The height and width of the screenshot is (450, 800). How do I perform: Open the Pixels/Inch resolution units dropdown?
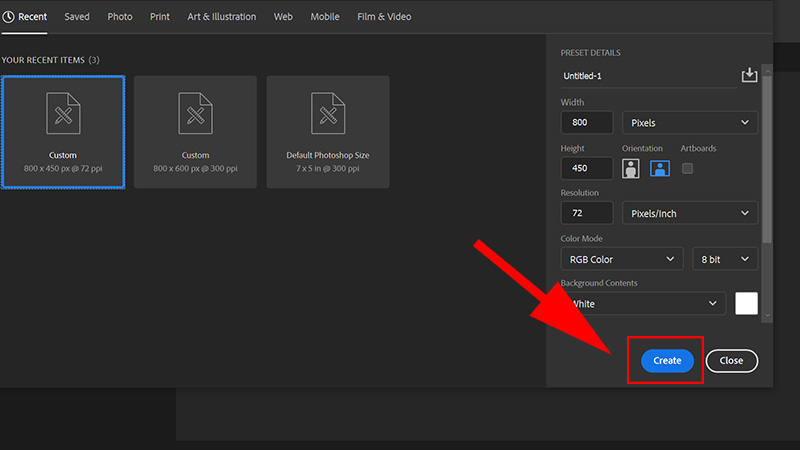[x=690, y=213]
